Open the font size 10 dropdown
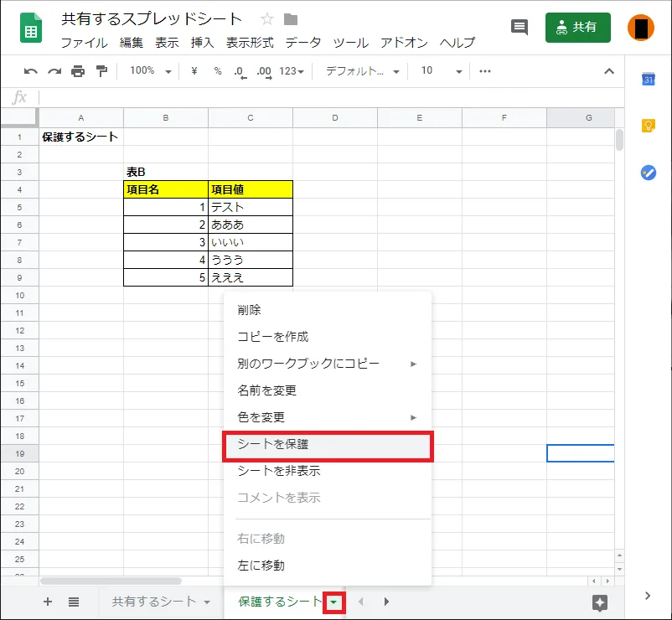The image size is (672, 620). click(x=441, y=70)
